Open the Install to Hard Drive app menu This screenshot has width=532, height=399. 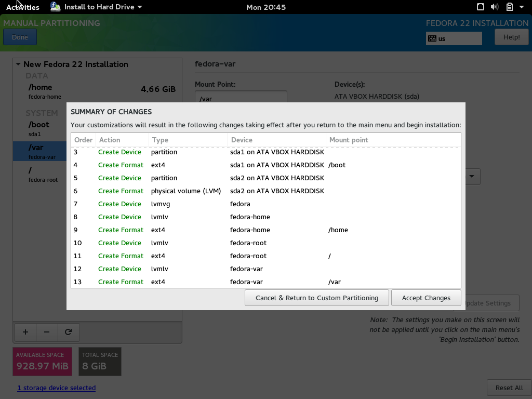[96, 7]
